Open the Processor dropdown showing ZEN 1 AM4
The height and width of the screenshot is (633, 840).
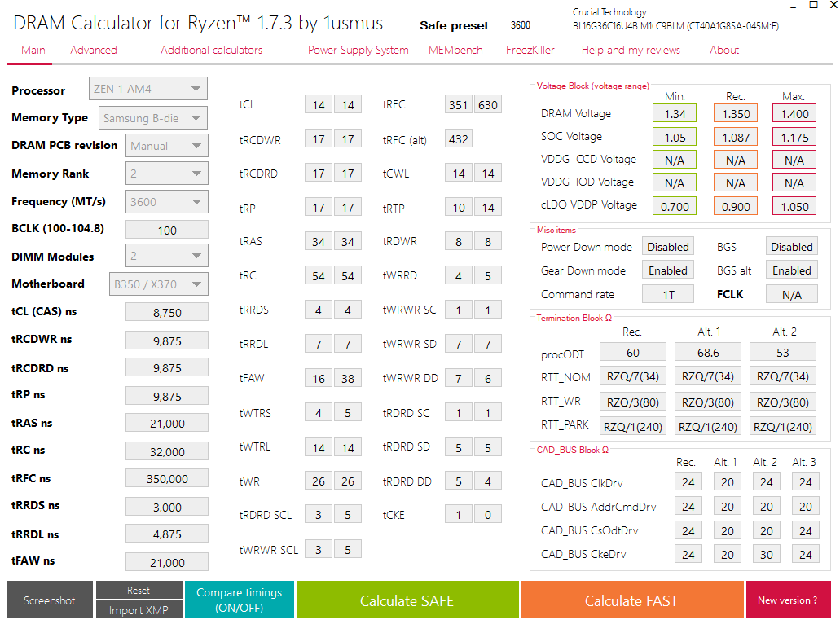147,89
